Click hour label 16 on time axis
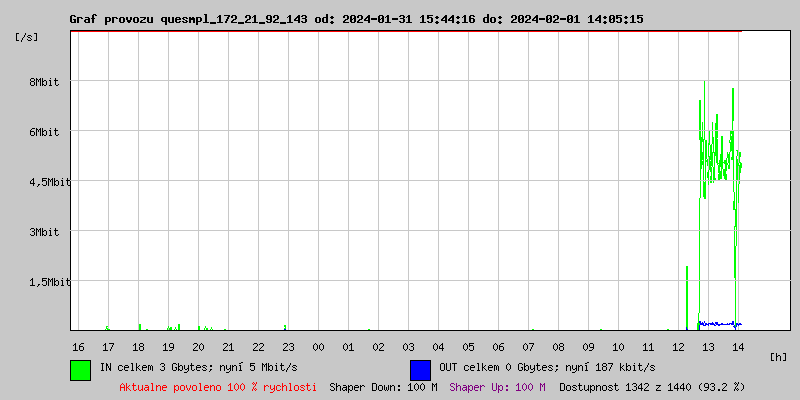This screenshot has width=800, height=400. [78, 347]
